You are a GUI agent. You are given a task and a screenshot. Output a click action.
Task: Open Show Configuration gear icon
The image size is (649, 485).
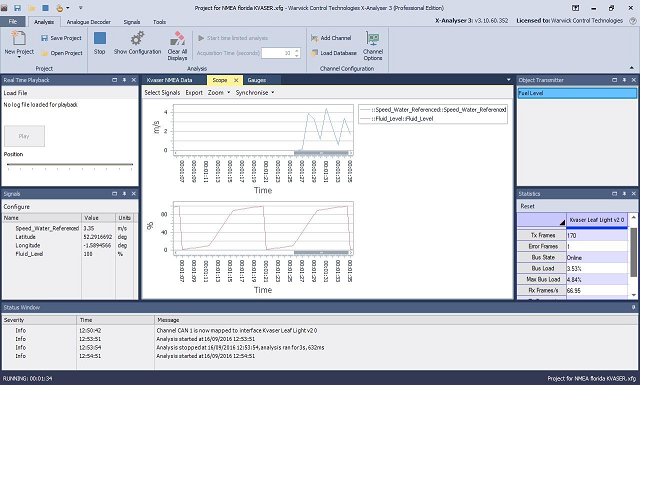(x=137, y=37)
